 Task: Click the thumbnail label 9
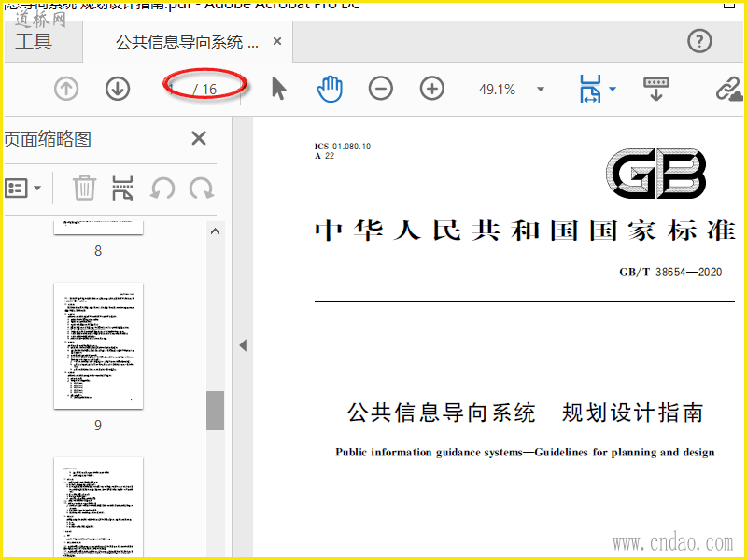click(x=98, y=426)
